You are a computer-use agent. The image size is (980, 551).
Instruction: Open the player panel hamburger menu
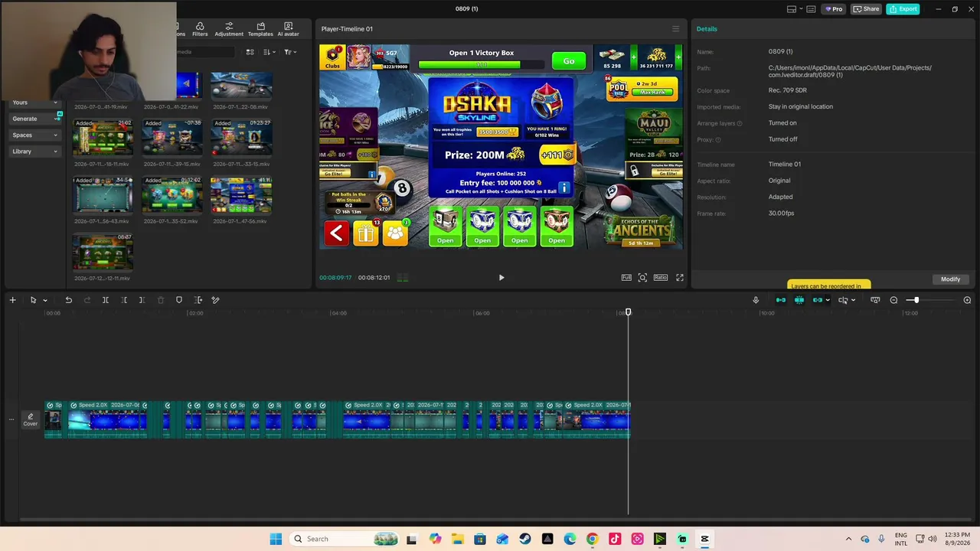(675, 29)
